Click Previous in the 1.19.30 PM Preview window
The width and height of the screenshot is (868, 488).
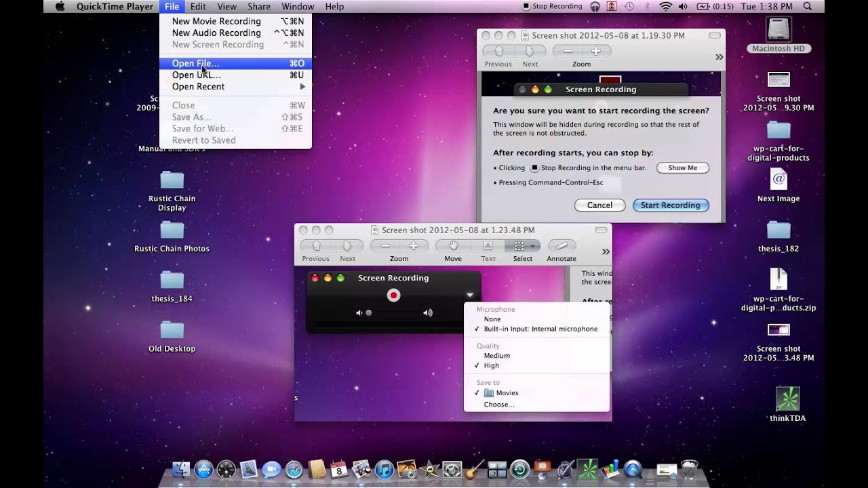click(498, 52)
